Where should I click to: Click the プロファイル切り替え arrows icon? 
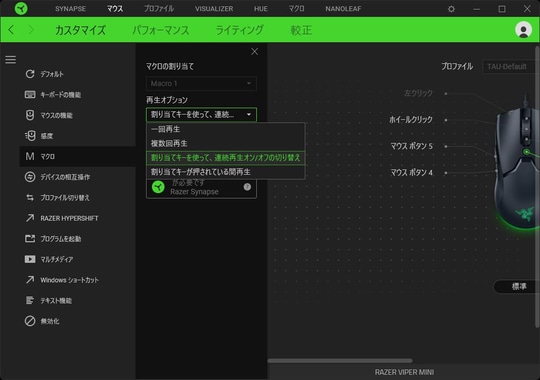[x=30, y=198]
